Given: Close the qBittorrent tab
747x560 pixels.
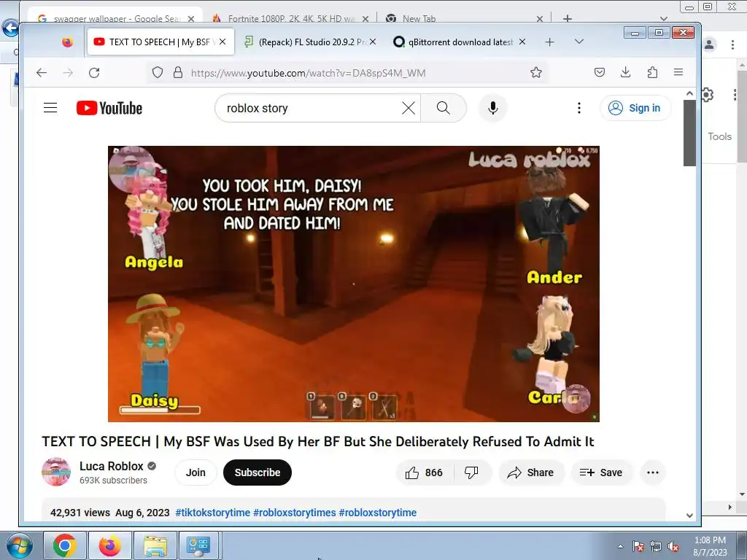Looking at the screenshot, I should click(x=522, y=42).
